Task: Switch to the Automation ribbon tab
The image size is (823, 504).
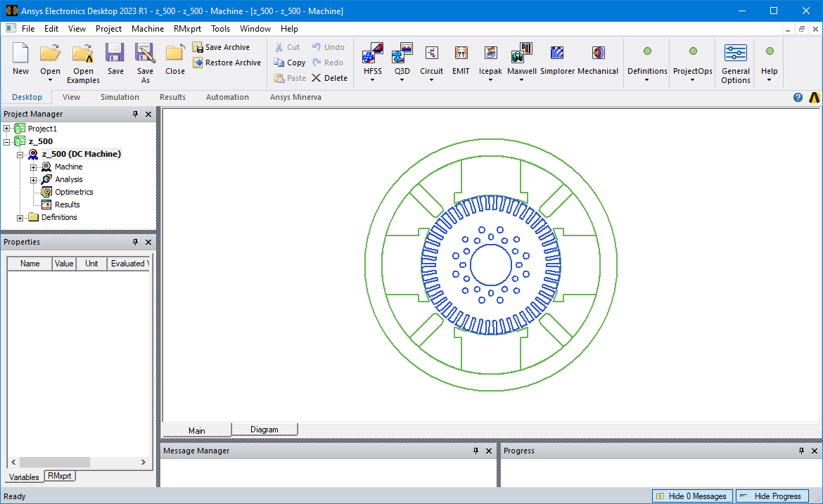Action: (x=227, y=97)
